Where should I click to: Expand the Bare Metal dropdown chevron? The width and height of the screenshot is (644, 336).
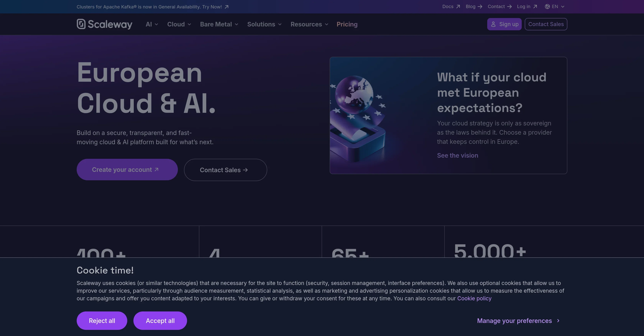tap(237, 24)
